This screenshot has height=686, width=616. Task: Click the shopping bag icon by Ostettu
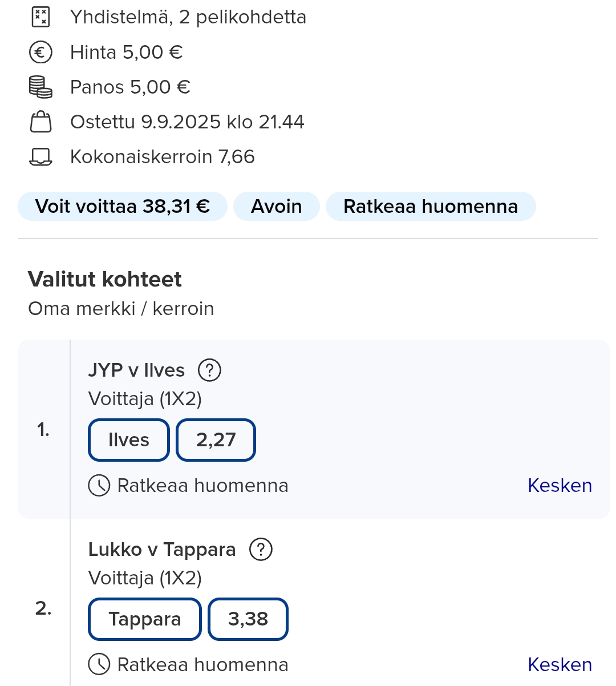(40, 122)
